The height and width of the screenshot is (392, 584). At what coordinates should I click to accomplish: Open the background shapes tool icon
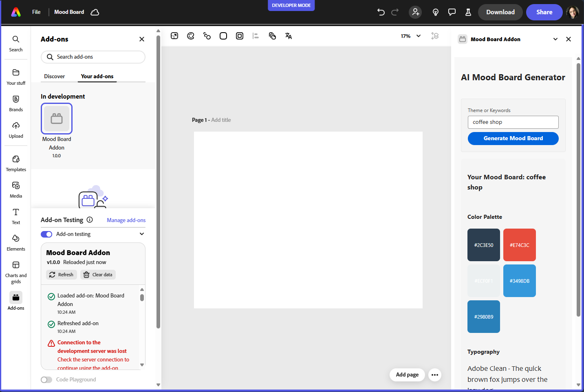tap(207, 36)
